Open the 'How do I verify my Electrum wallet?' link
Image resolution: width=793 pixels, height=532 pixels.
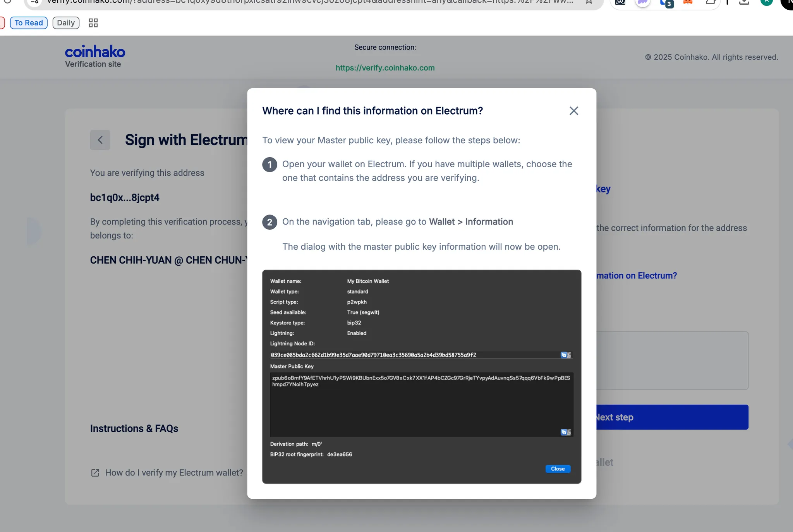174,473
